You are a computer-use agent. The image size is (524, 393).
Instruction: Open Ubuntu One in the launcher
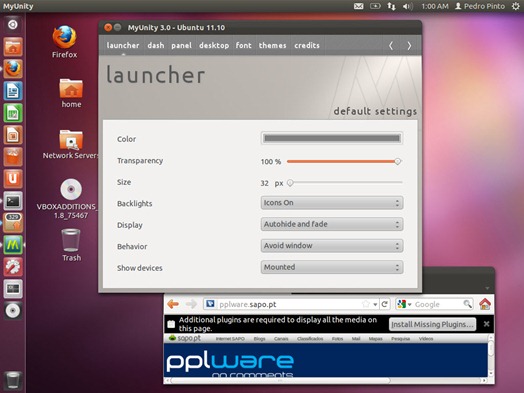tap(13, 179)
